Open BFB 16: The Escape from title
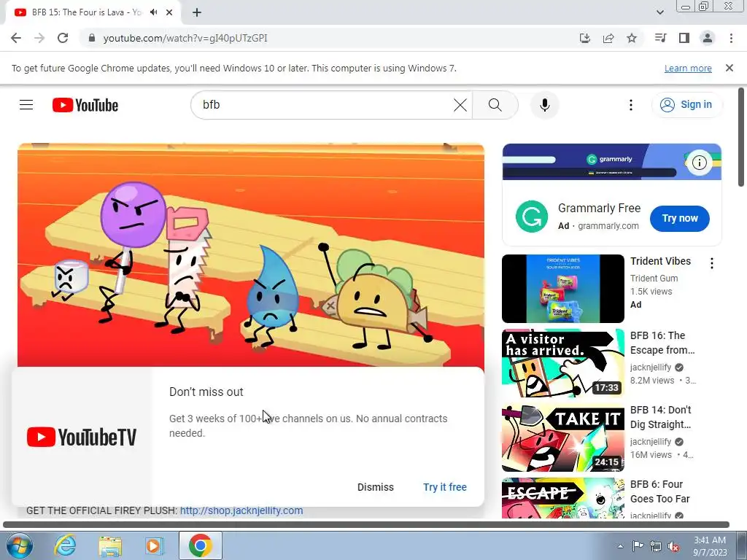The image size is (747, 560). point(662,343)
